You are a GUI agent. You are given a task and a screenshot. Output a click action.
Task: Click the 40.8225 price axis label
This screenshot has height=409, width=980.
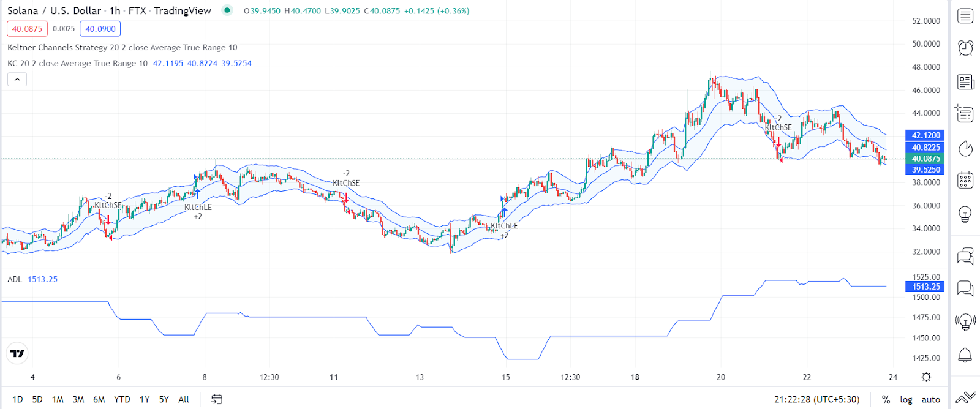(x=925, y=147)
